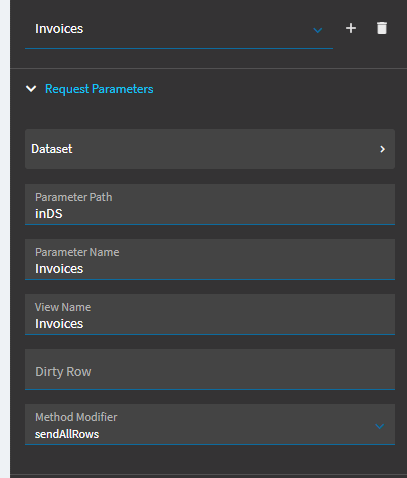The image size is (407, 478).
Task: Edit the View Name field
Action: [210, 314]
